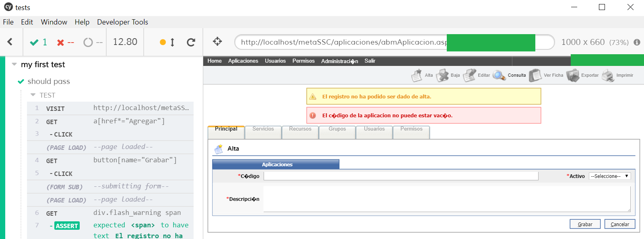Switch to the Permisos tab
This screenshot has height=239, width=644.
pos(411,132)
